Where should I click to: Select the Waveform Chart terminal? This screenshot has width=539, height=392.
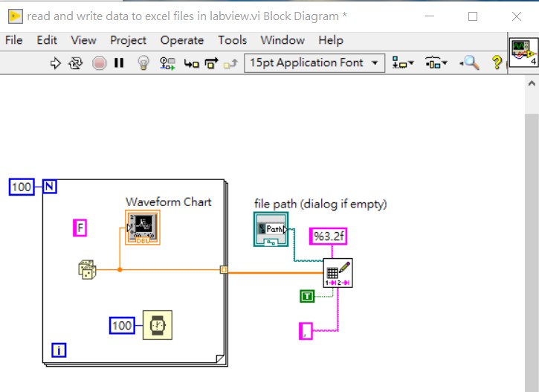click(x=142, y=228)
